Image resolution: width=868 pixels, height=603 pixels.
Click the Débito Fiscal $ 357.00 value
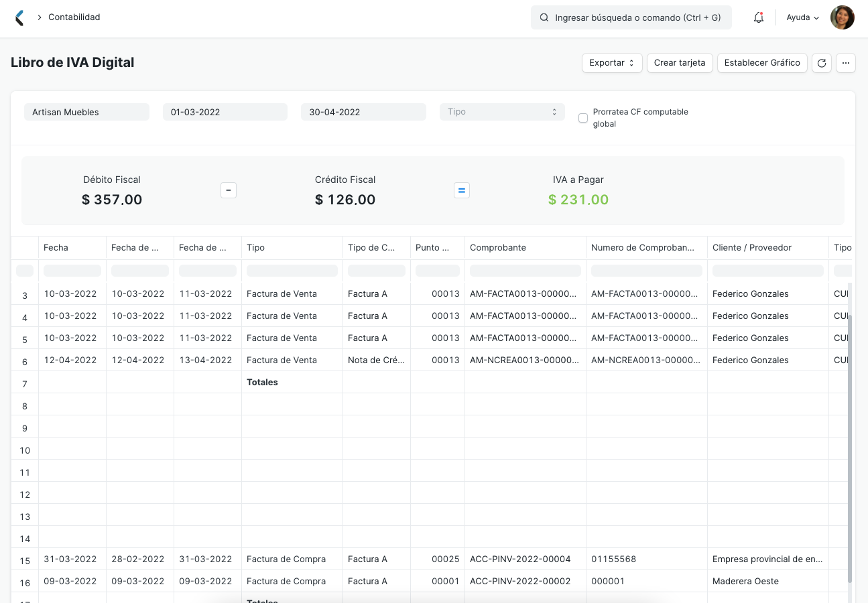(112, 200)
